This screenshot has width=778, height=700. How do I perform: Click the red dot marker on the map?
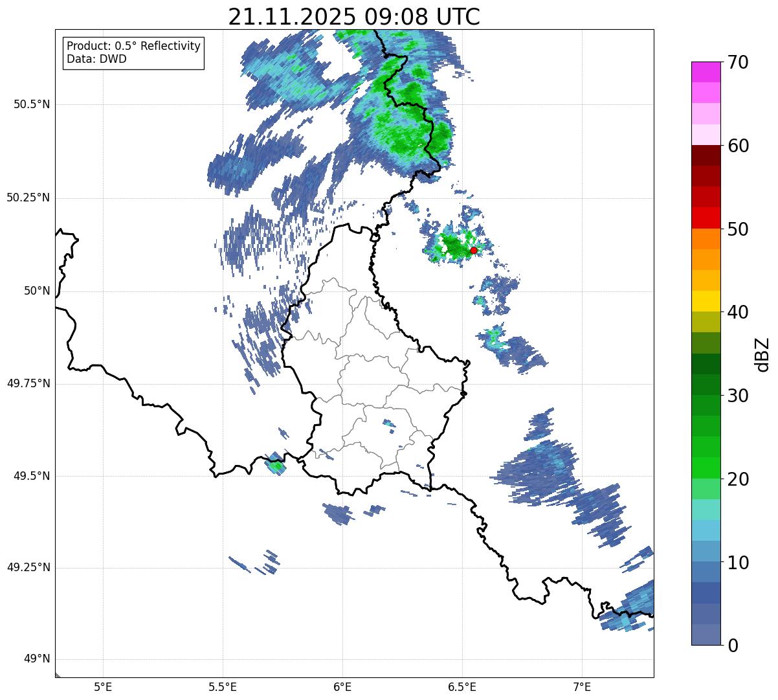coord(474,250)
